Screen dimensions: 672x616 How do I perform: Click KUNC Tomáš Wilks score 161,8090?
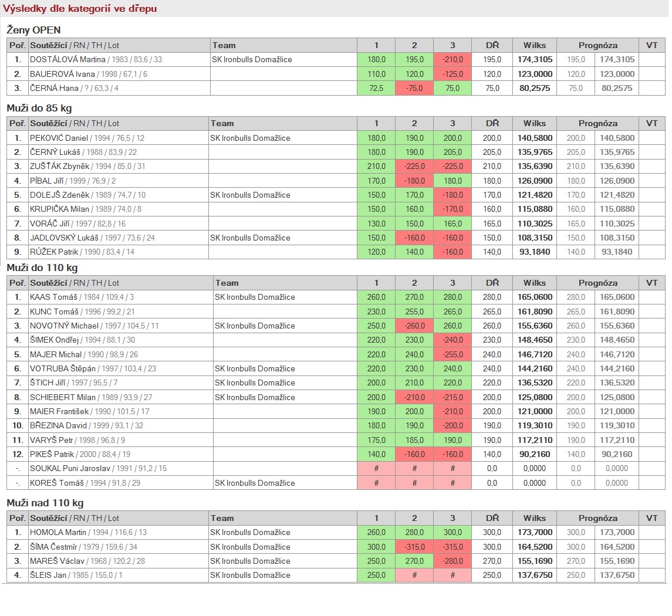[535, 312]
